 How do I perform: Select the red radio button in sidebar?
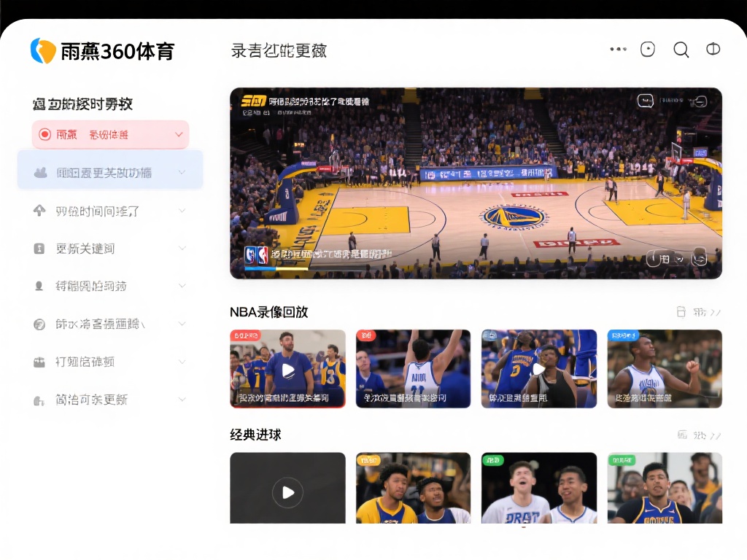pyautogui.click(x=44, y=134)
